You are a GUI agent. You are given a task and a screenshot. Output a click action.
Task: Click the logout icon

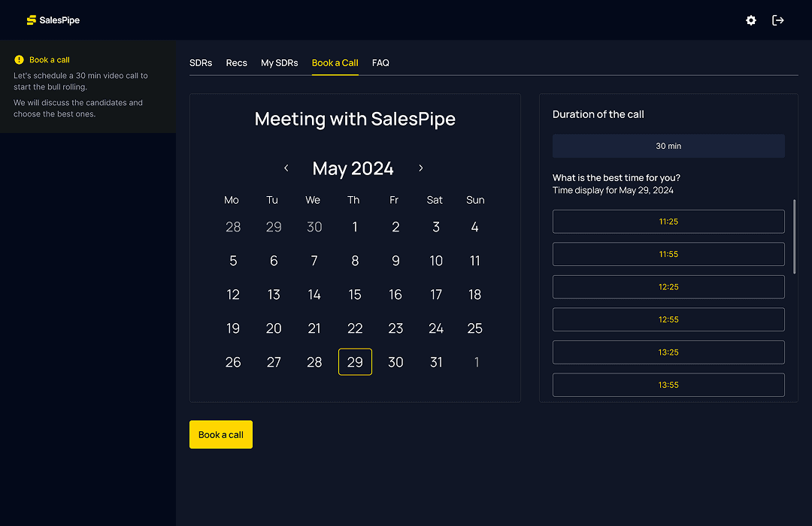click(x=778, y=20)
